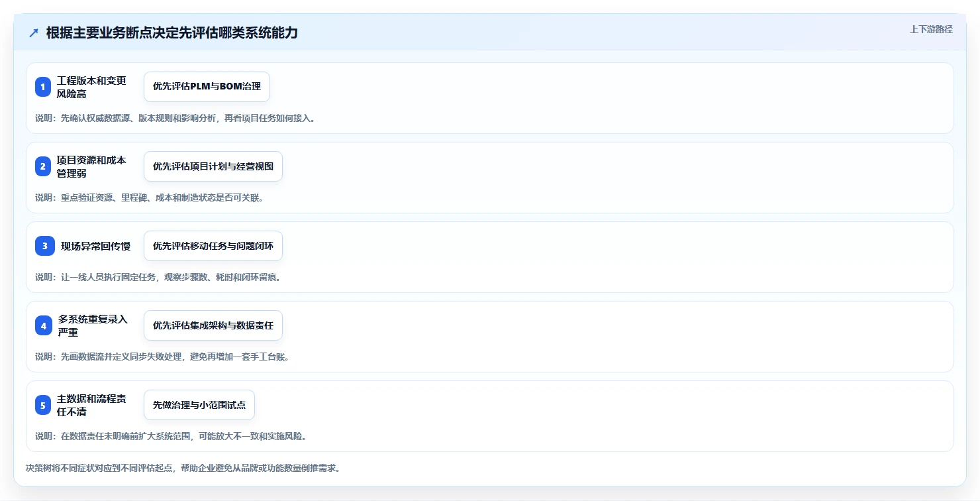
Task: Click the note starting 在数据责任未明确前
Action: (171, 436)
